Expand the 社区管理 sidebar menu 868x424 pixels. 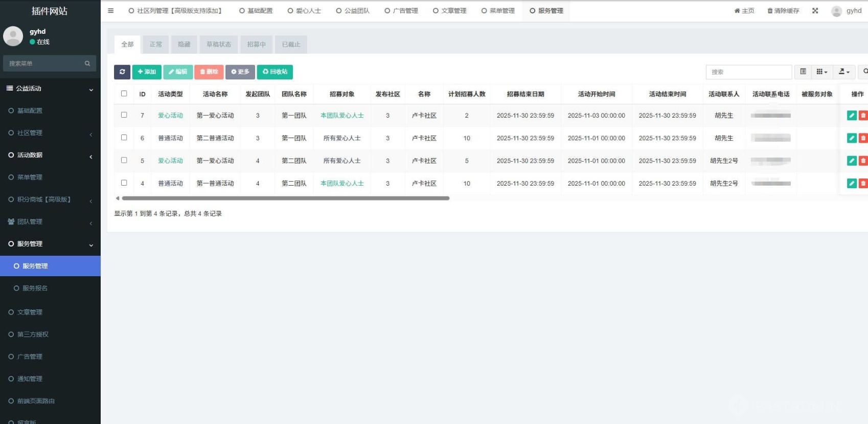pyautogui.click(x=50, y=133)
